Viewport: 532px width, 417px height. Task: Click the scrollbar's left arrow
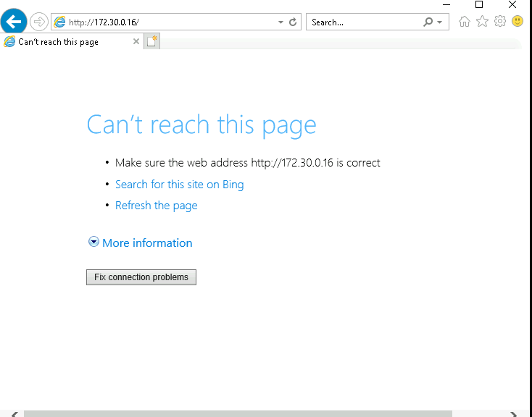click(x=14, y=414)
